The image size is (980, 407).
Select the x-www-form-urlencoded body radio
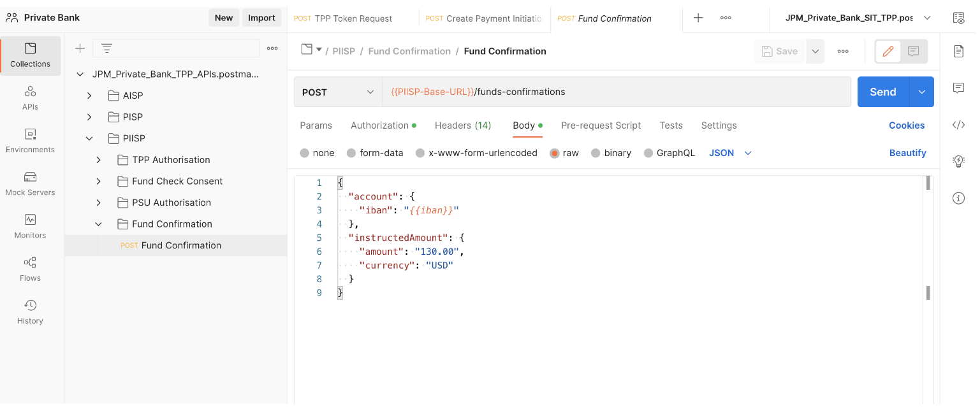420,153
